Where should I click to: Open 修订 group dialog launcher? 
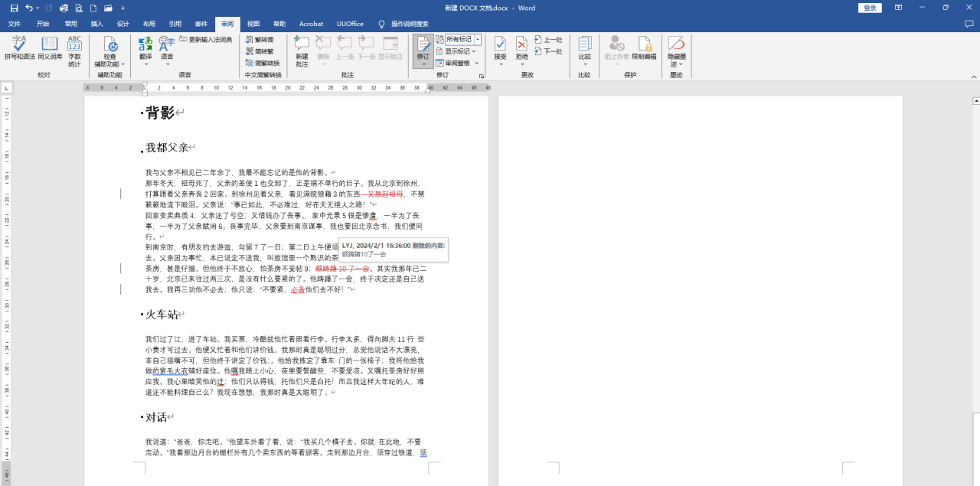(x=482, y=76)
